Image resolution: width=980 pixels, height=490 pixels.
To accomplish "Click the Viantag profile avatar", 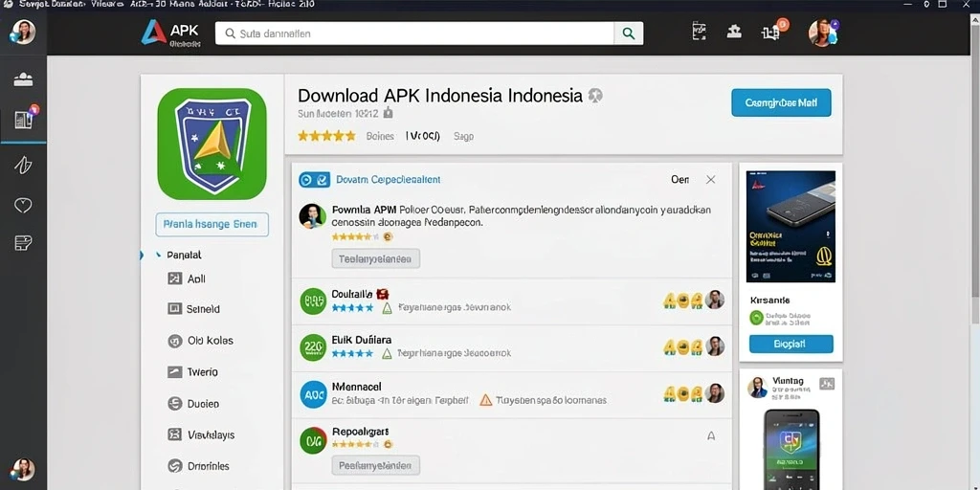I will click(x=758, y=388).
